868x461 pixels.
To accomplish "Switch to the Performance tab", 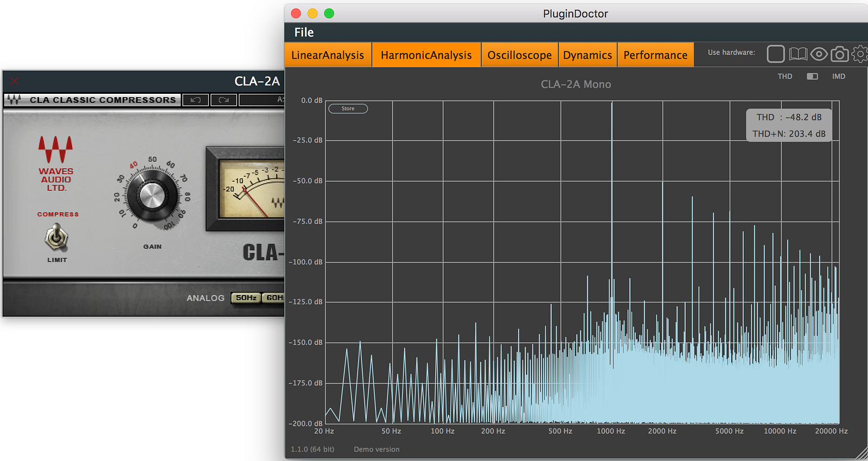I will coord(655,55).
